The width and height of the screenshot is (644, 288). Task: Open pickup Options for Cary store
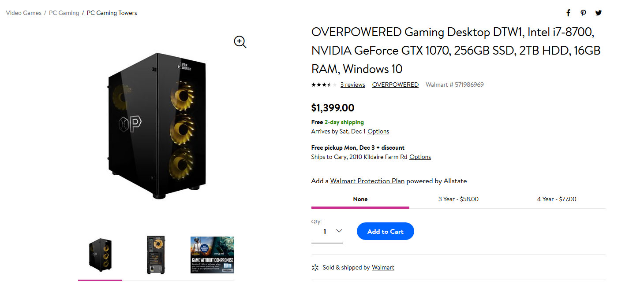[x=420, y=157]
